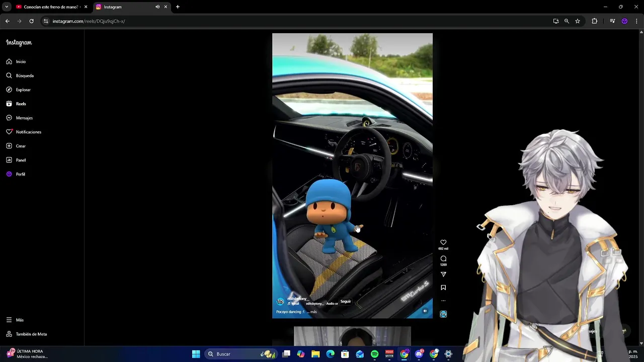The width and height of the screenshot is (644, 362).
Task: Open the reel audio thumbnail
Action: (x=443, y=314)
